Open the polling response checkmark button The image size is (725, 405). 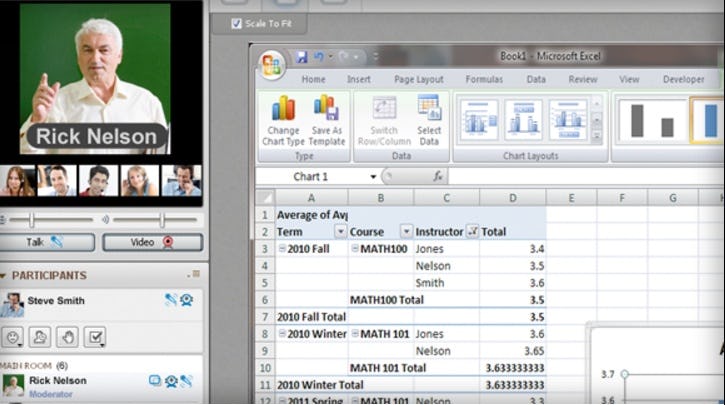[x=95, y=337]
